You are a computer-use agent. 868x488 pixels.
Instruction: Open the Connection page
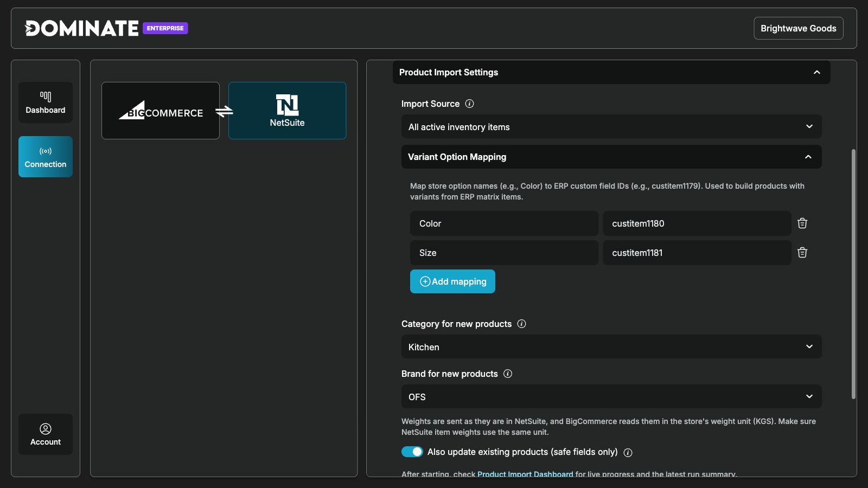coord(46,157)
